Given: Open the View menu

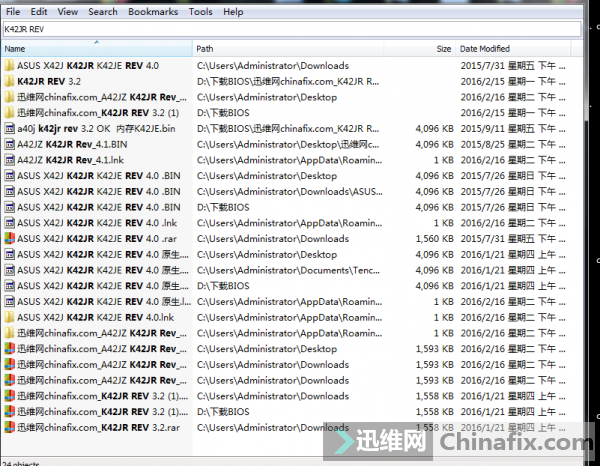Looking at the screenshot, I should click(x=68, y=12).
